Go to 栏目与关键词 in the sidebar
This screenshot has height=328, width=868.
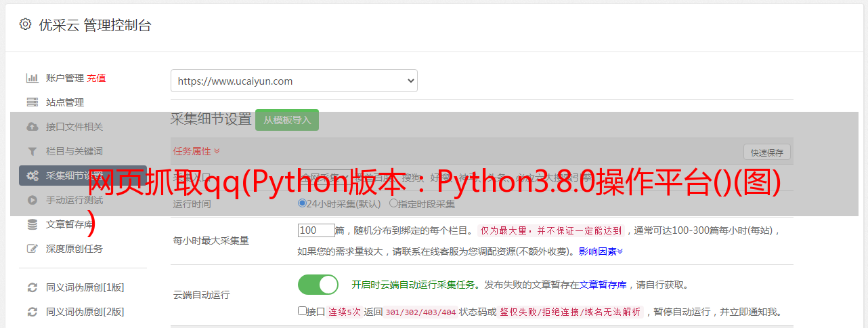74,151
